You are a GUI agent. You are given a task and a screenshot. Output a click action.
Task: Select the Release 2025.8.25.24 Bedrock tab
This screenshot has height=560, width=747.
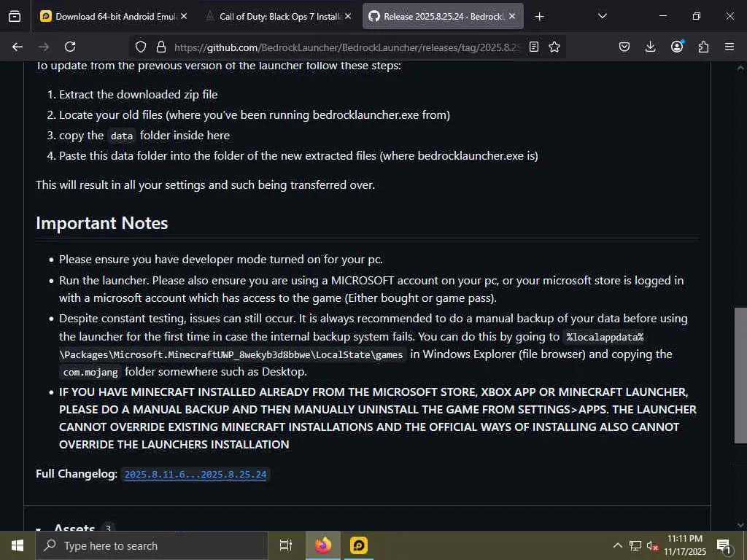443,16
